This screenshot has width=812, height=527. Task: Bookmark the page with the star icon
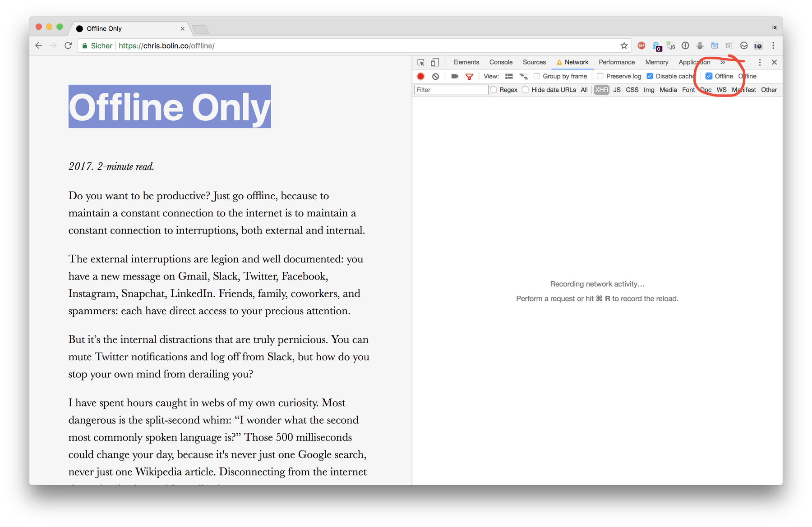pos(624,46)
